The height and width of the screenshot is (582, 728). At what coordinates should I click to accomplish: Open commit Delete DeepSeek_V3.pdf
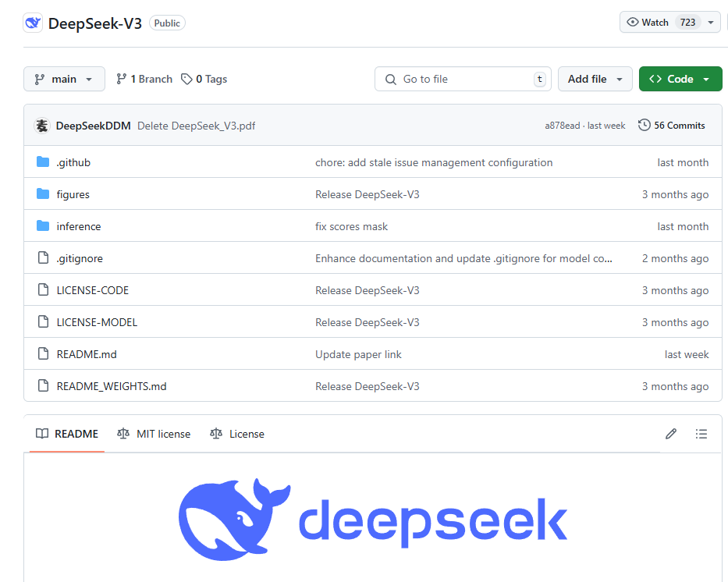point(197,126)
